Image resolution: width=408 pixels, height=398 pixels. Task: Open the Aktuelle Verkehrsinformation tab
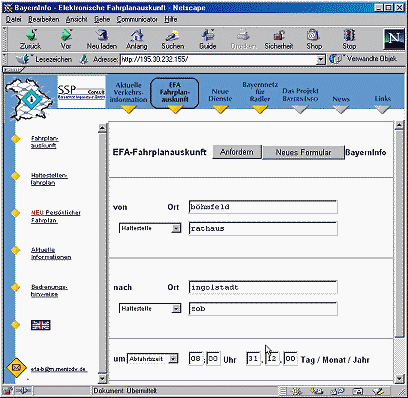click(128, 92)
